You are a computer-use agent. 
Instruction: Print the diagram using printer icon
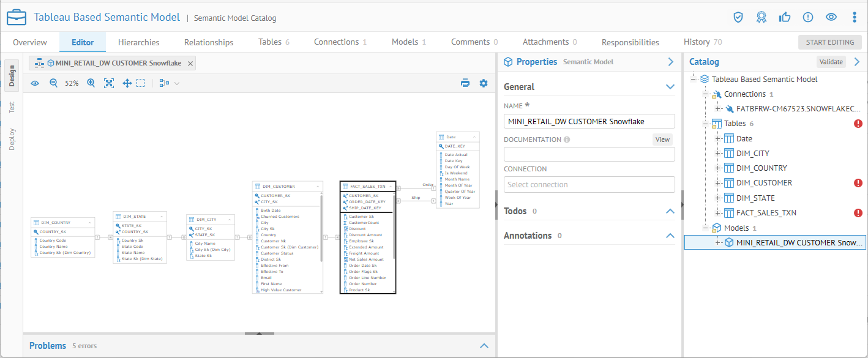click(x=465, y=83)
